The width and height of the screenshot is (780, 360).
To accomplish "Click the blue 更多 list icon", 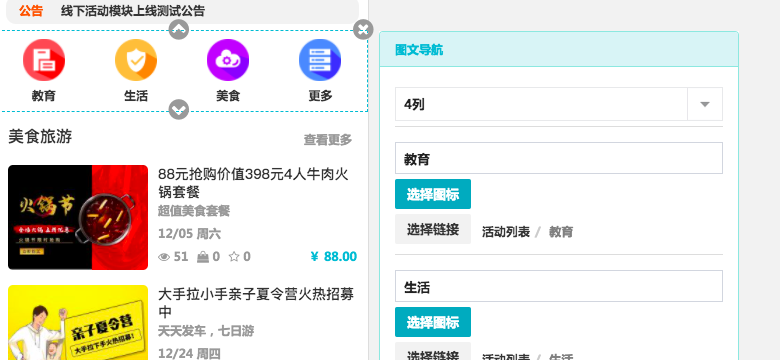I will (x=320, y=60).
